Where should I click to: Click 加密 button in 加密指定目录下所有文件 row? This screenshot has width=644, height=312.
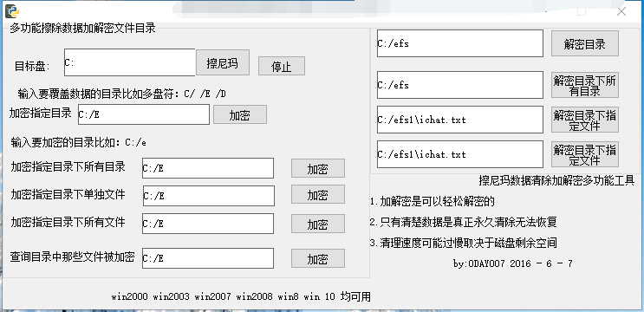[x=318, y=224]
